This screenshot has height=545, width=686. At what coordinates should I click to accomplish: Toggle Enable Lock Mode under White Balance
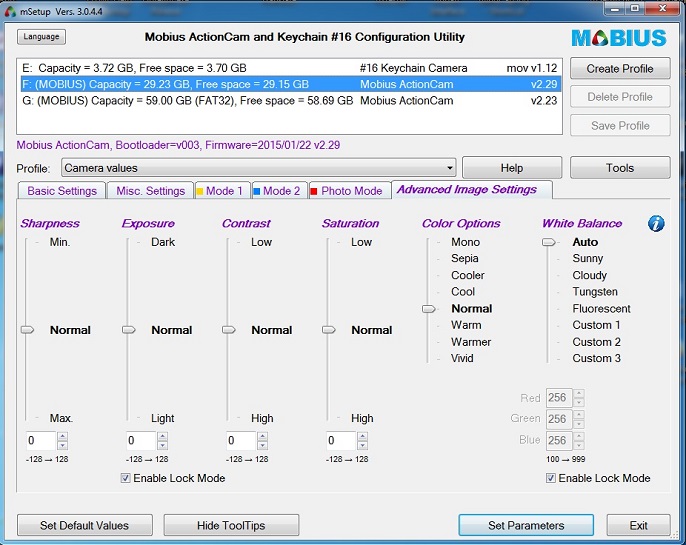point(551,478)
